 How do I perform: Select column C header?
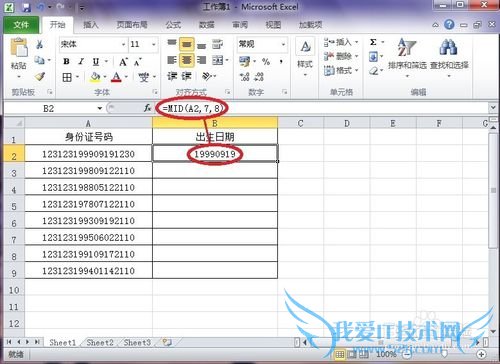pos(300,123)
